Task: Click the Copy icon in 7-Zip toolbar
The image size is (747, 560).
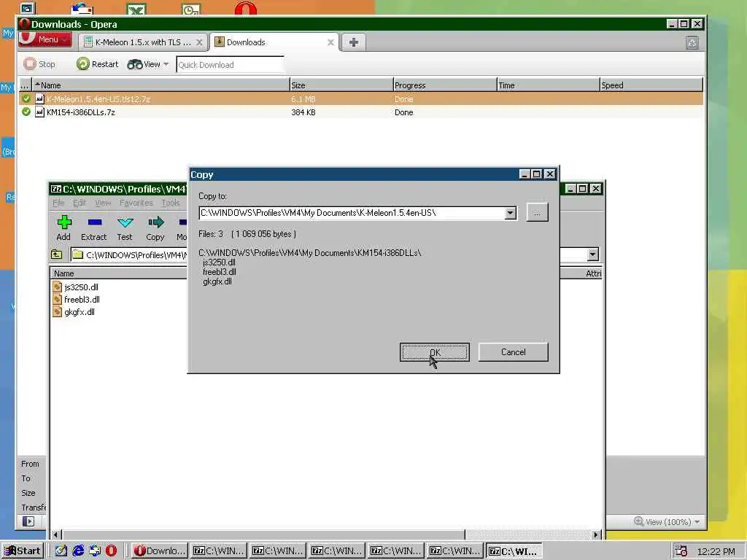Action: [x=155, y=228]
